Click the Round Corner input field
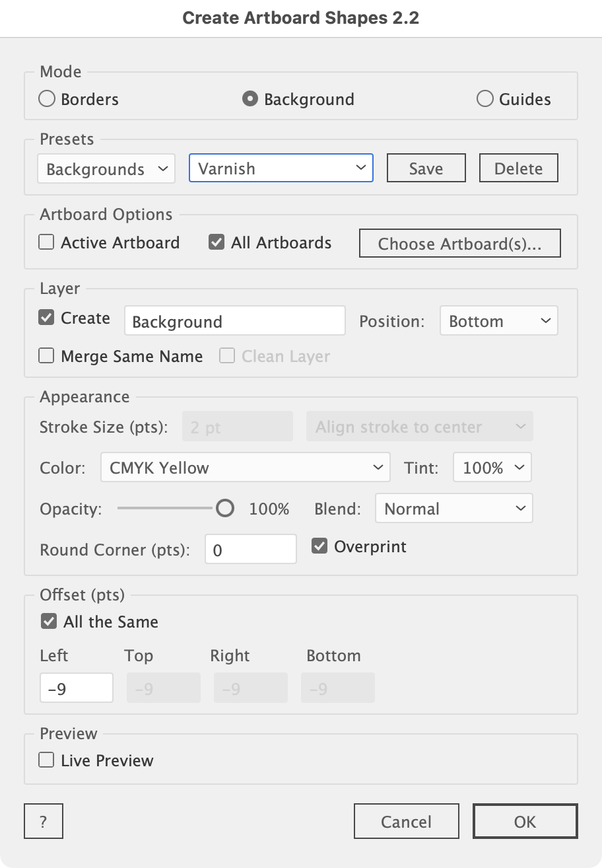 tap(251, 550)
